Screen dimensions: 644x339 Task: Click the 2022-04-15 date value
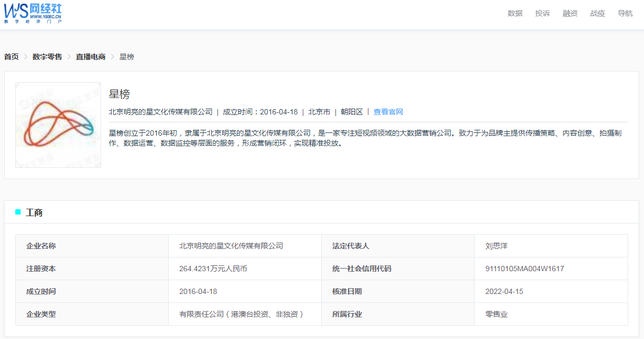tap(504, 291)
